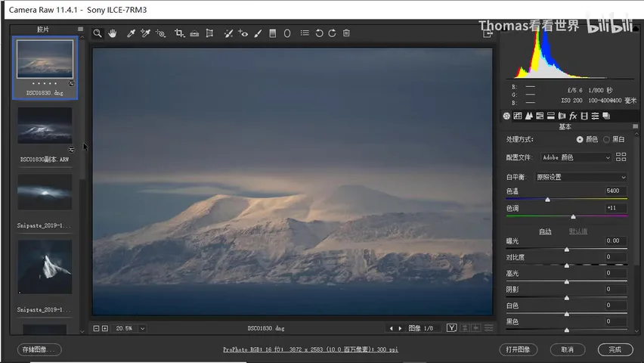Select the 黑白 treatment radio button
644x363 pixels.
606,140
